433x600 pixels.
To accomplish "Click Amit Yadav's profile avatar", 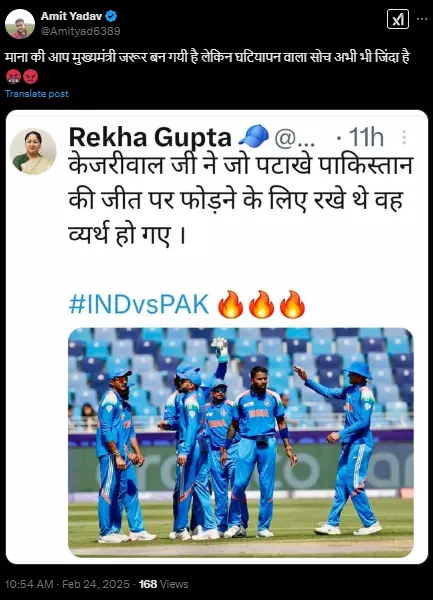I will [20, 24].
